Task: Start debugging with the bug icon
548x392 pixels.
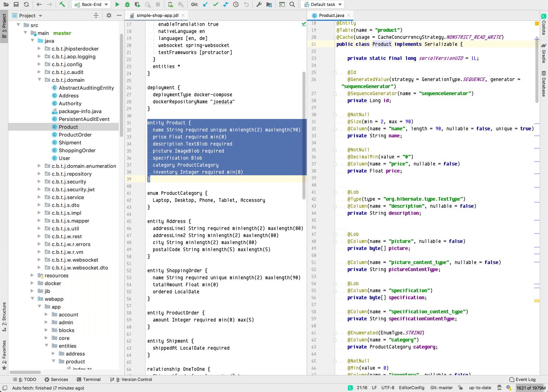Action: tap(127, 4)
